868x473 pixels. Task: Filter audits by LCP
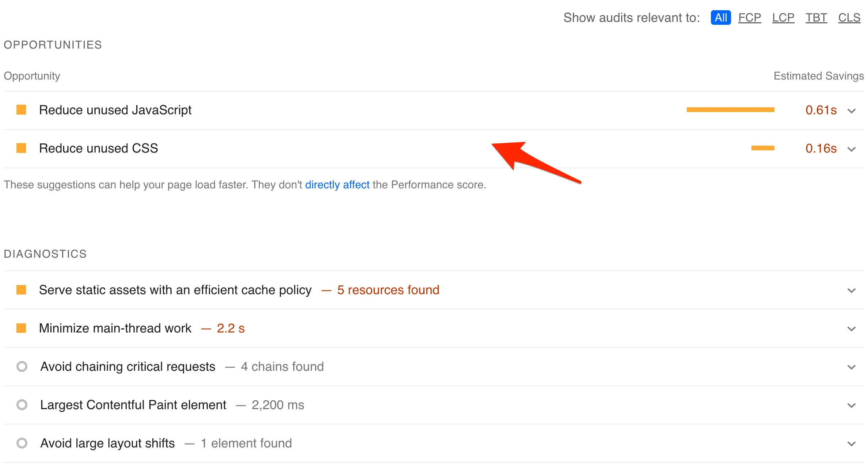783,18
